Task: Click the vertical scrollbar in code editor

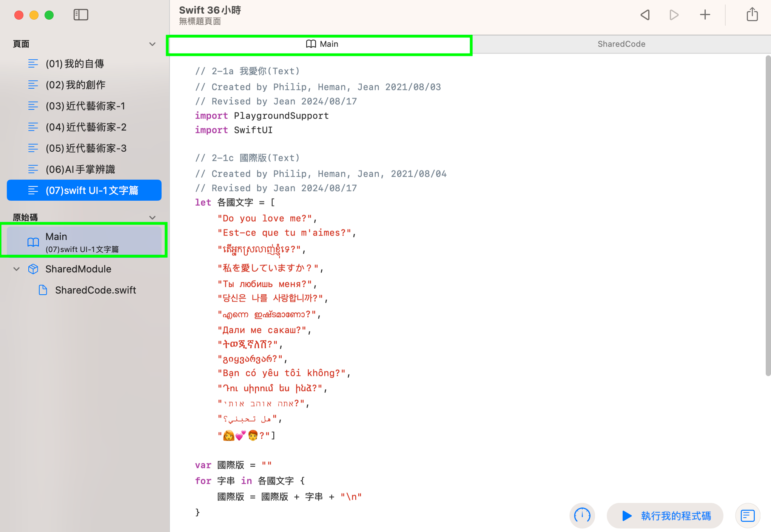Action: point(768,215)
